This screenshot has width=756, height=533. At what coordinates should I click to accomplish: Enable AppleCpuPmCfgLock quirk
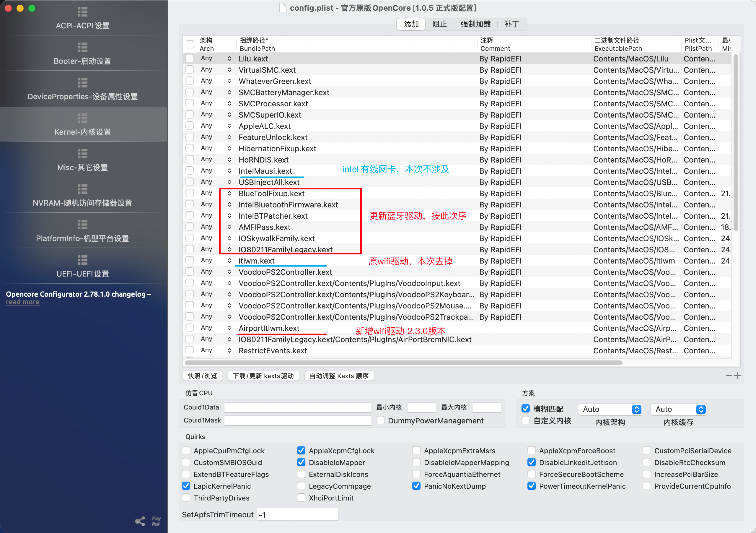186,450
